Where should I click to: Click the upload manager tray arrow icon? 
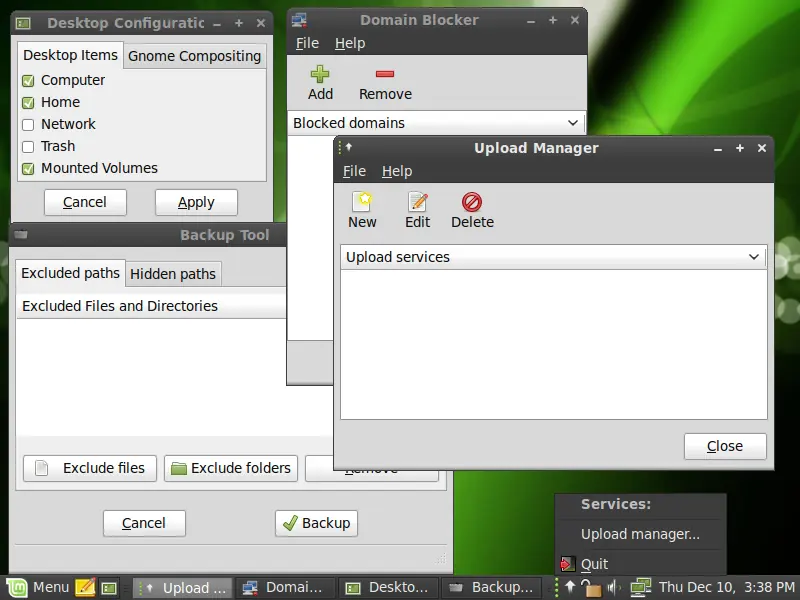pyautogui.click(x=570, y=587)
